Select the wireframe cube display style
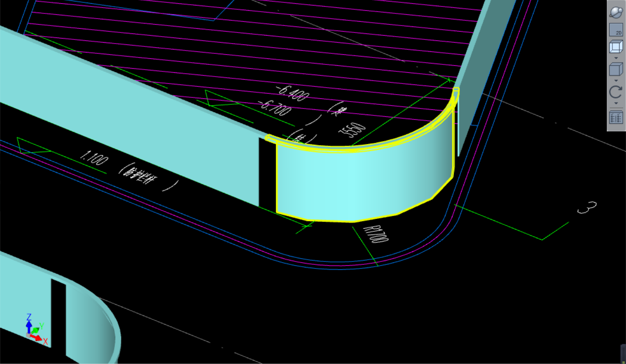 point(616,47)
